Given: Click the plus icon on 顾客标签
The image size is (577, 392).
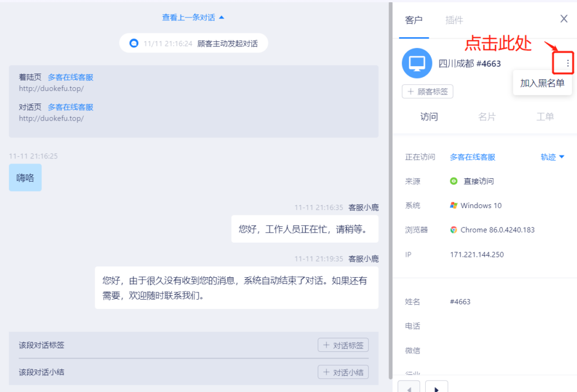Looking at the screenshot, I should click(411, 91).
